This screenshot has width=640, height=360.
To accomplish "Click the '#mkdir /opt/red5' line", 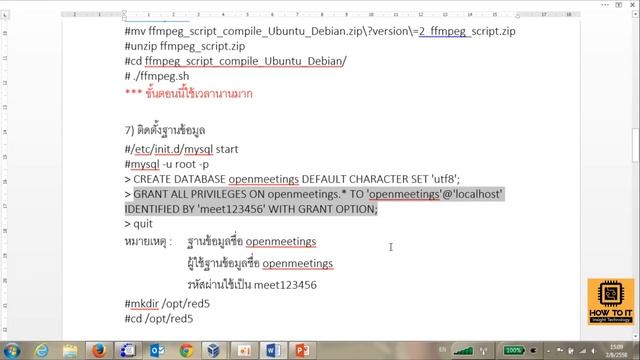I will point(167,304).
